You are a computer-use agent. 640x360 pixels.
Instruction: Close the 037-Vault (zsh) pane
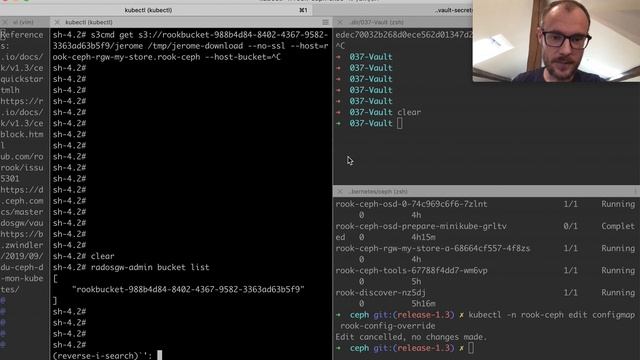(340, 22)
